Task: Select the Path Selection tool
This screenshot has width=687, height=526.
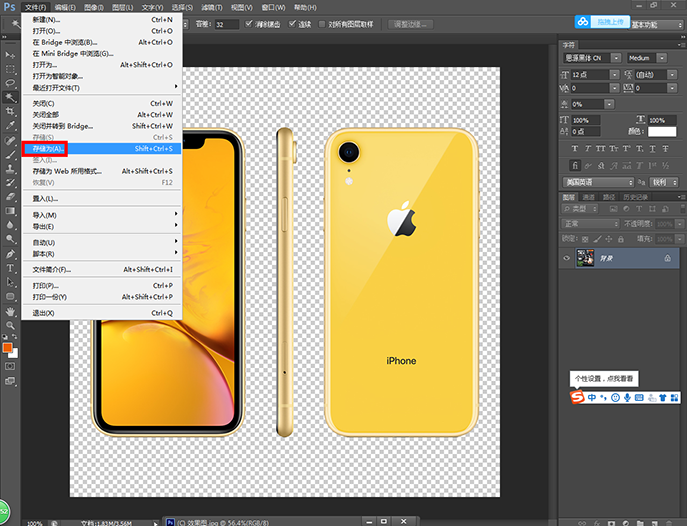Action: (10, 282)
